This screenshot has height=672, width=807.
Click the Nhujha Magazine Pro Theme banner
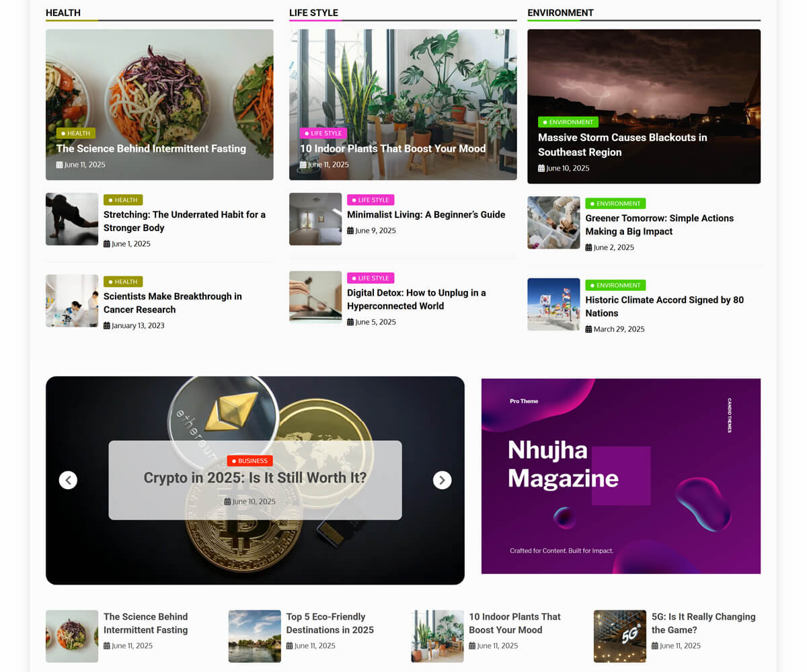click(x=621, y=476)
